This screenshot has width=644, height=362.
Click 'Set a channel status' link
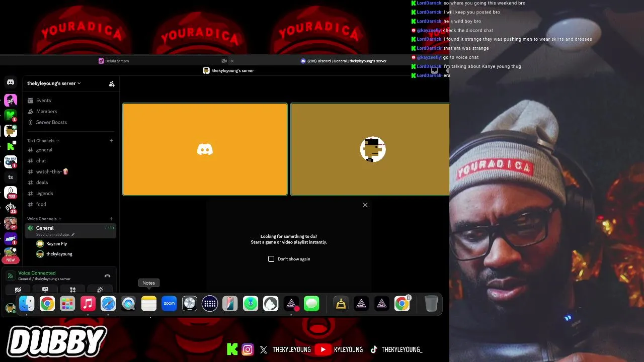[53, 234]
